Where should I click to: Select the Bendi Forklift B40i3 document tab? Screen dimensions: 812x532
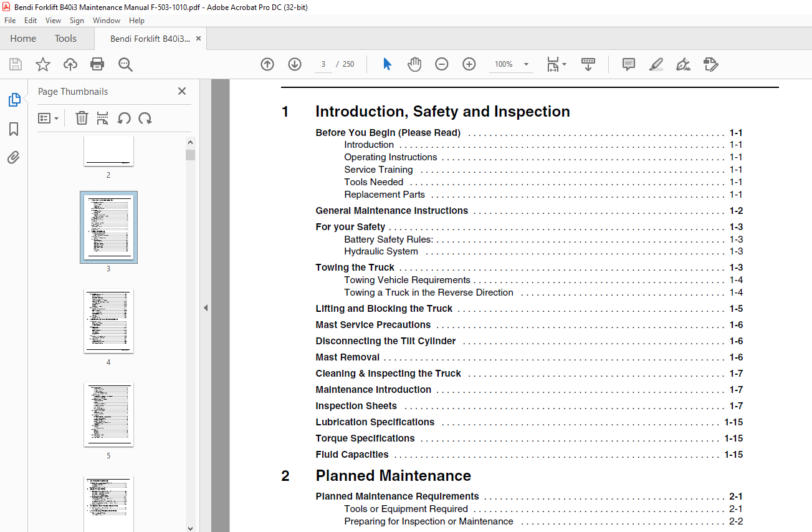click(x=150, y=39)
